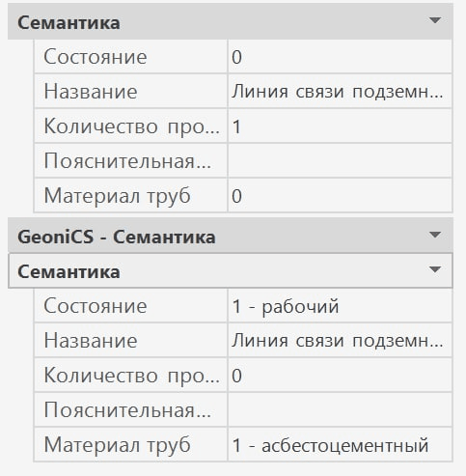The height and width of the screenshot is (476, 466).
Task: Select lower Название value Линия связи подземн...
Action: click(x=340, y=340)
